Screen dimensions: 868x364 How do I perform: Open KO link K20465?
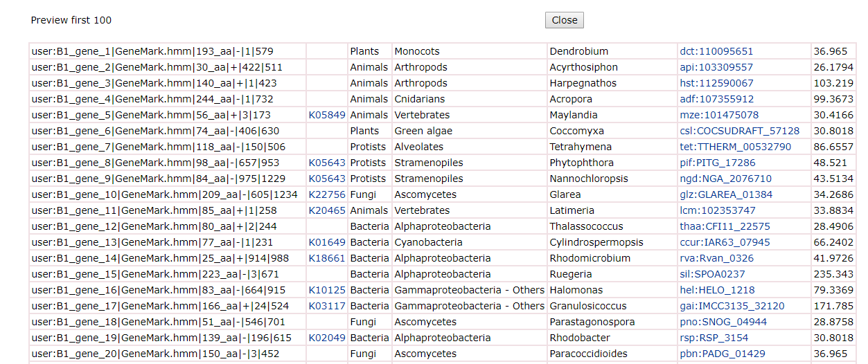pyautogui.click(x=327, y=210)
